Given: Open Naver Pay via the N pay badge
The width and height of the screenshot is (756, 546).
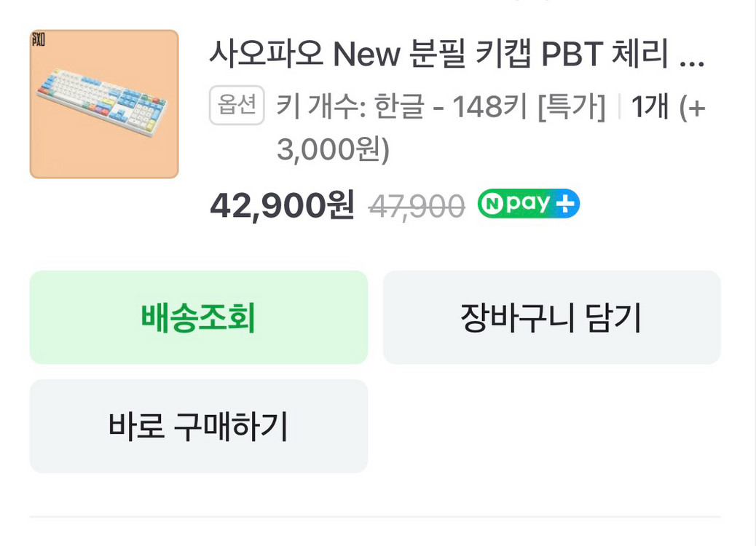Looking at the screenshot, I should coord(528,203).
